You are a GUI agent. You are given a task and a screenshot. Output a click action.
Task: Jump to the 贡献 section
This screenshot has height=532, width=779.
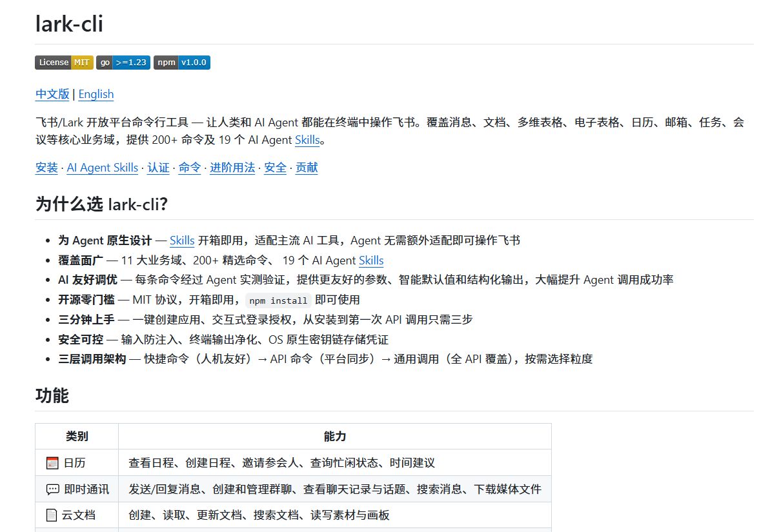point(307,168)
